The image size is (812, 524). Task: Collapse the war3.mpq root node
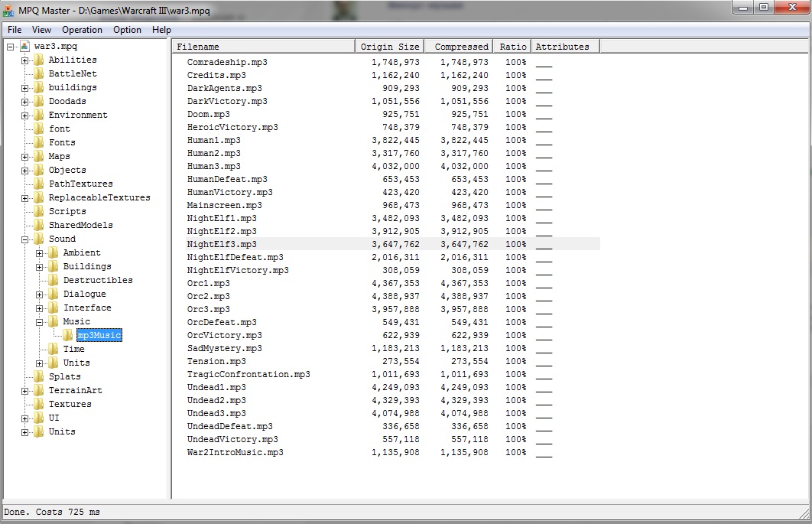tap(11, 47)
